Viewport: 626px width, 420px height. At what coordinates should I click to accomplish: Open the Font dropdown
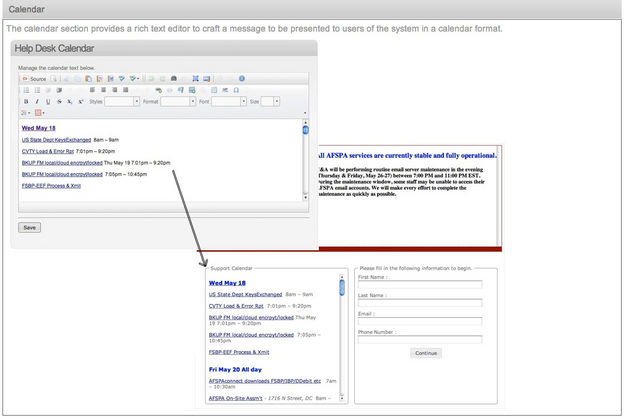(227, 101)
